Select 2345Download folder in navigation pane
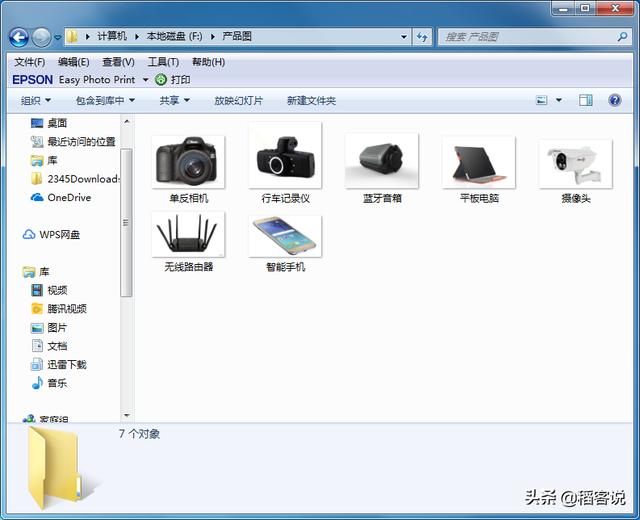The image size is (640, 520). point(75,179)
